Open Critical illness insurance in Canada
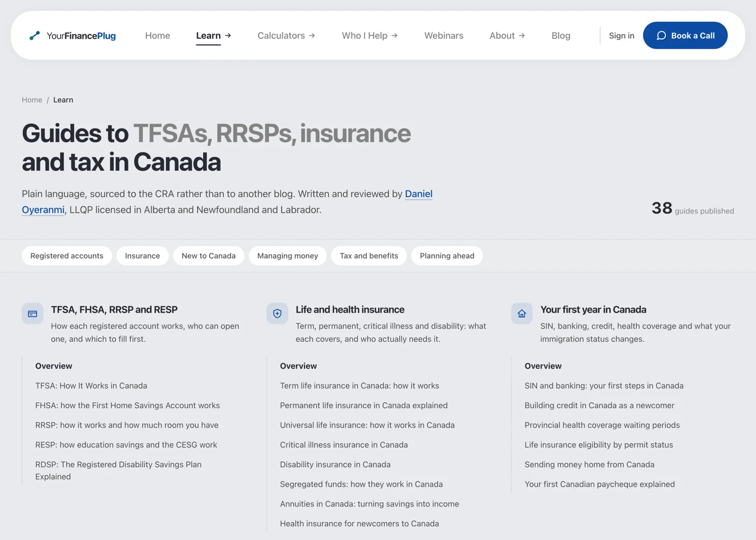 [x=344, y=445]
